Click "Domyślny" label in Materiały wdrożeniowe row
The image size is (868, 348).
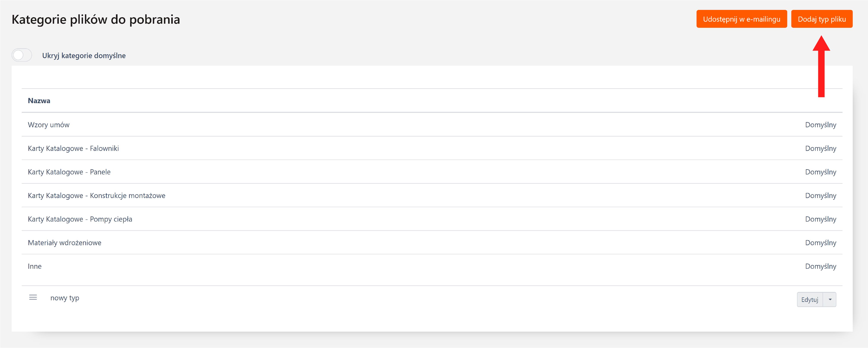tap(820, 243)
